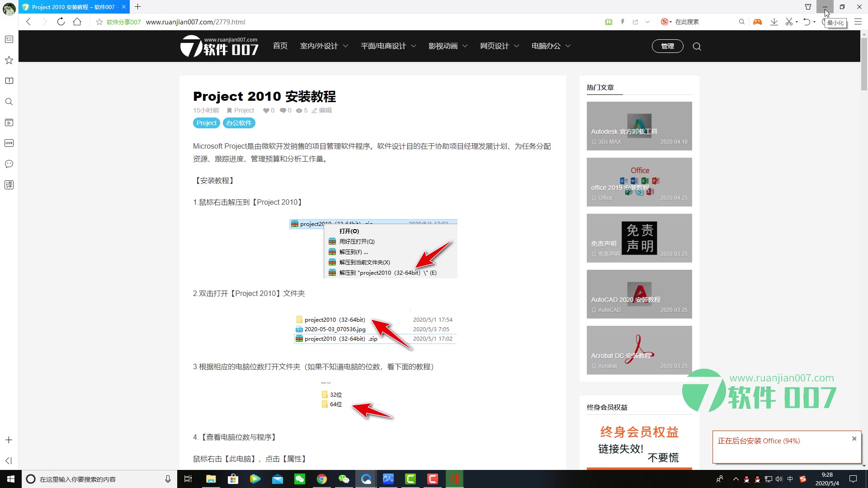Open the Windows notification center

[x=853, y=479]
